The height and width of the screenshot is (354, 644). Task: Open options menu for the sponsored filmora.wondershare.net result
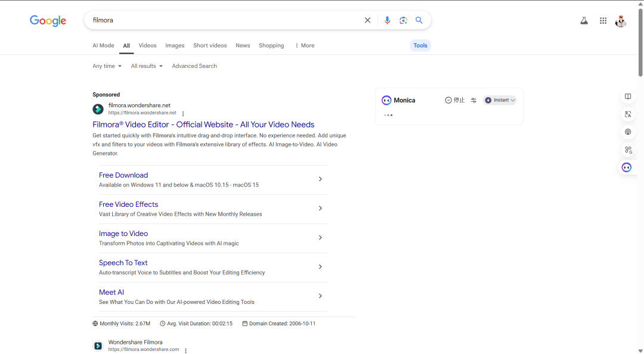pyautogui.click(x=183, y=114)
